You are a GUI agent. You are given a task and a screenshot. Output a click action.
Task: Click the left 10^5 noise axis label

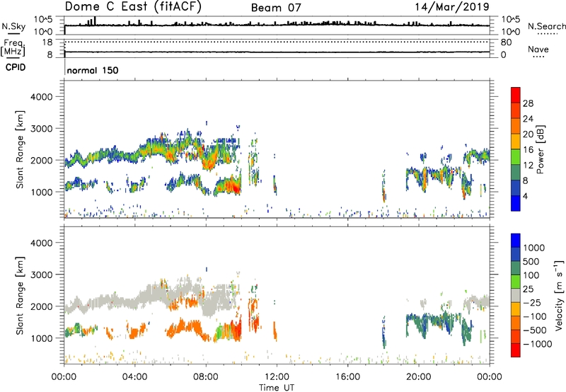[x=43, y=20]
